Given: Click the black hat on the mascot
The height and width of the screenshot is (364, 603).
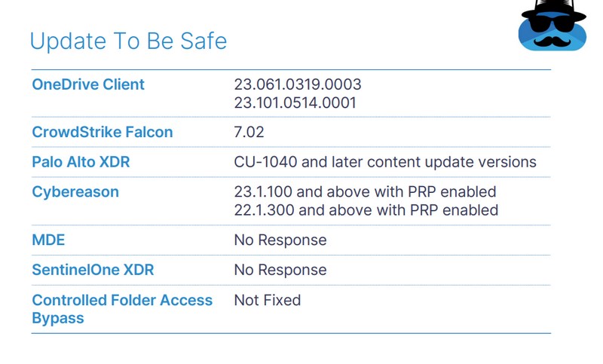Looking at the screenshot, I should [552, 8].
